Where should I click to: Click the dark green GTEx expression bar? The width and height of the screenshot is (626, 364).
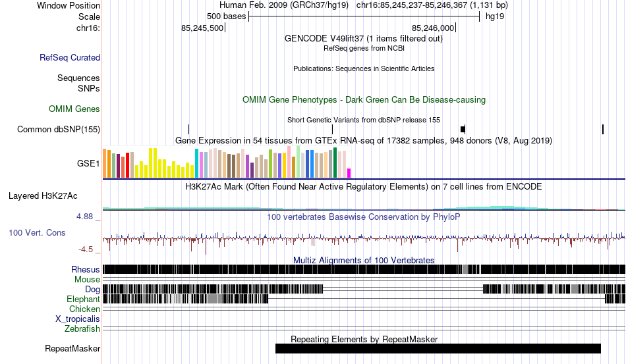(335, 163)
